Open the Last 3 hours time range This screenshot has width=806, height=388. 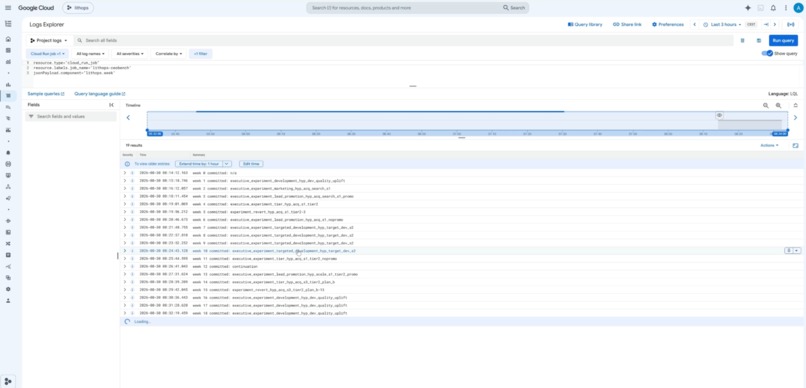pos(722,24)
